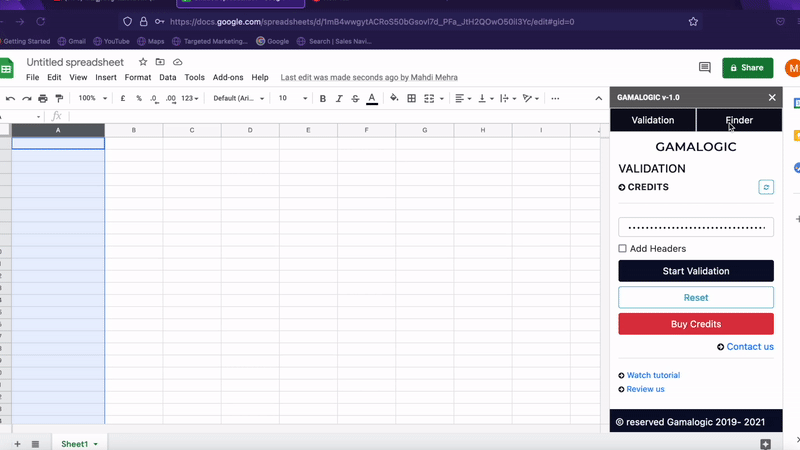The width and height of the screenshot is (800, 450).
Task: Open the zoom 100% dropdown
Action: pos(92,98)
